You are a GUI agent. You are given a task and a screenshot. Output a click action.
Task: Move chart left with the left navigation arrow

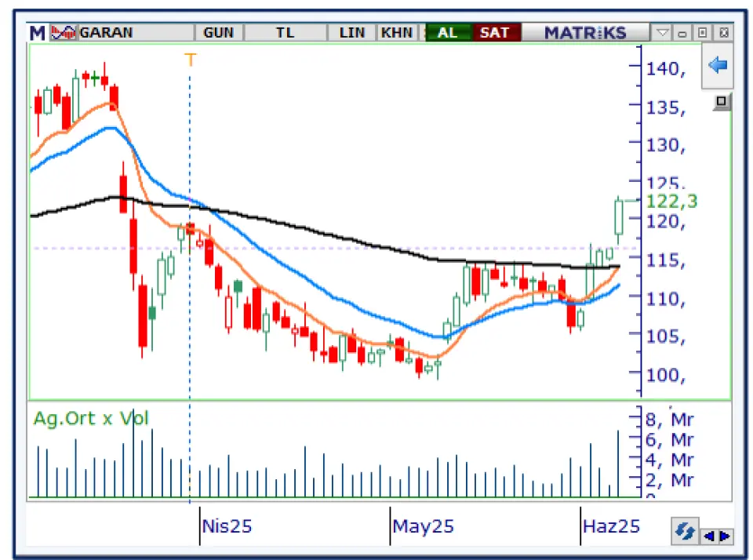(709, 536)
